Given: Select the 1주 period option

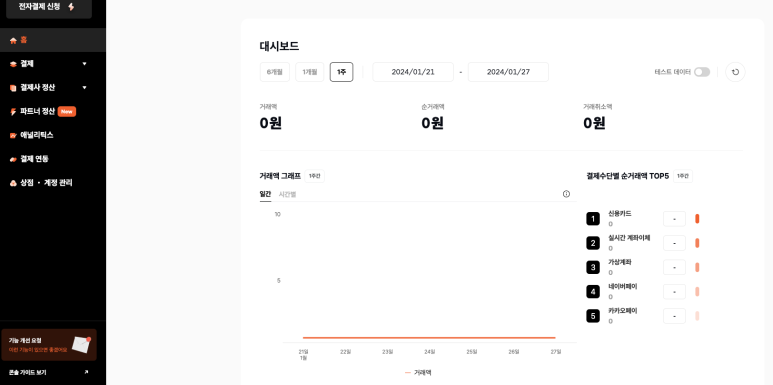Looking at the screenshot, I should point(342,72).
